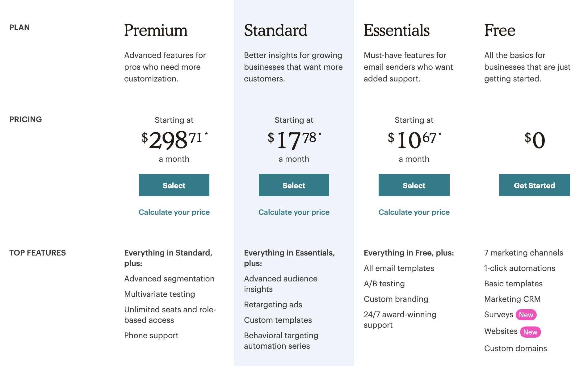Screen dimensions: 588x366
Task: Click Select button under Standard plan
Action: click(x=294, y=185)
